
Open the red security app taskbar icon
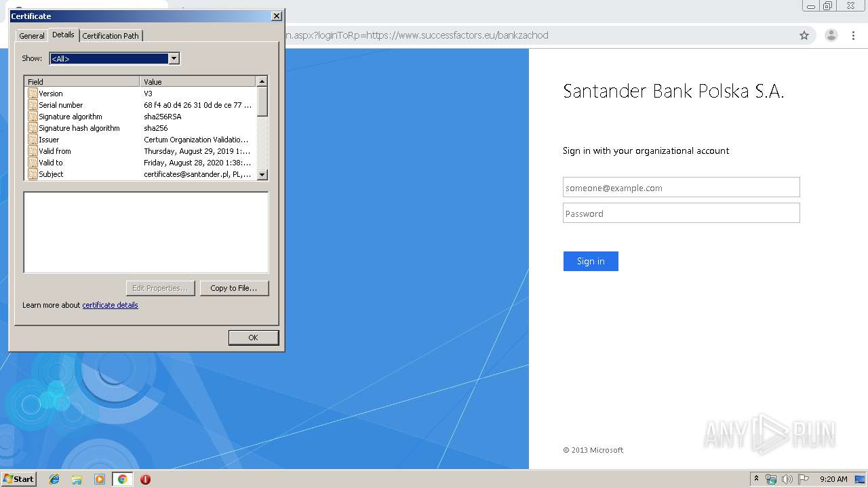(145, 479)
